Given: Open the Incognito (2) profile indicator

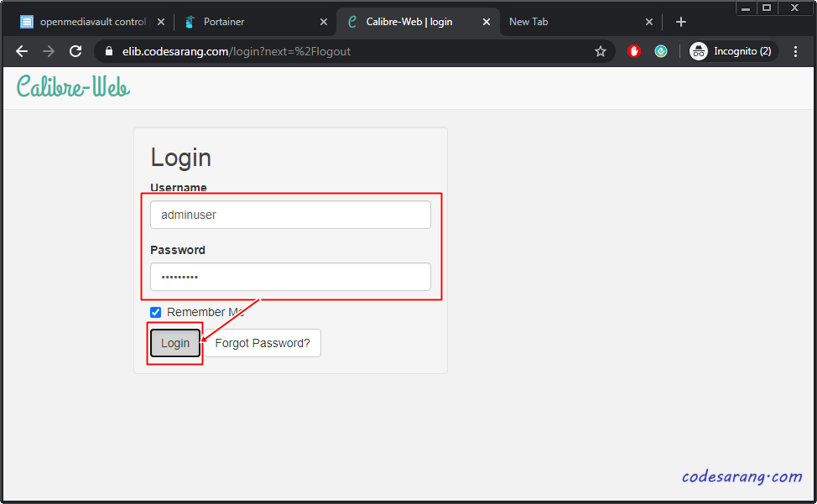Looking at the screenshot, I should [733, 51].
